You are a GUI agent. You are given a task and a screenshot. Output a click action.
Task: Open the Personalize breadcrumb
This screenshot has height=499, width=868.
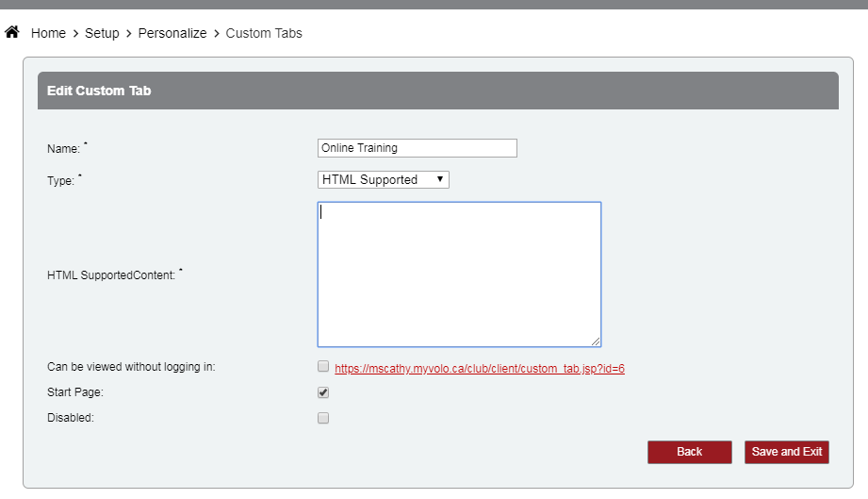tap(172, 33)
